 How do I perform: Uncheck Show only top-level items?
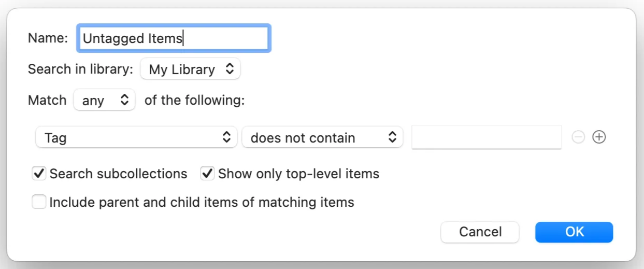pos(208,174)
